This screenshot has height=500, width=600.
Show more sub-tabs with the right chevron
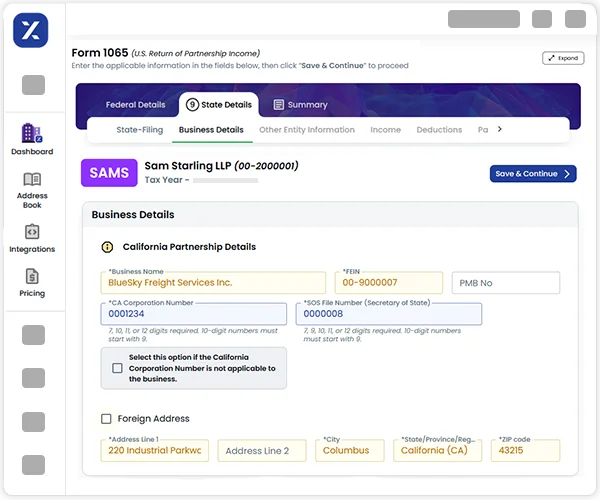click(x=500, y=129)
